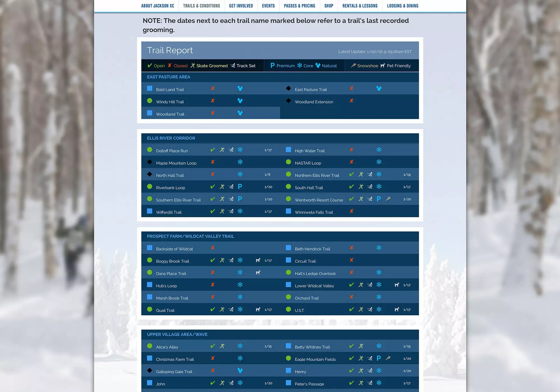Click the open checkmark on Dolloff Place Run

tap(213, 150)
